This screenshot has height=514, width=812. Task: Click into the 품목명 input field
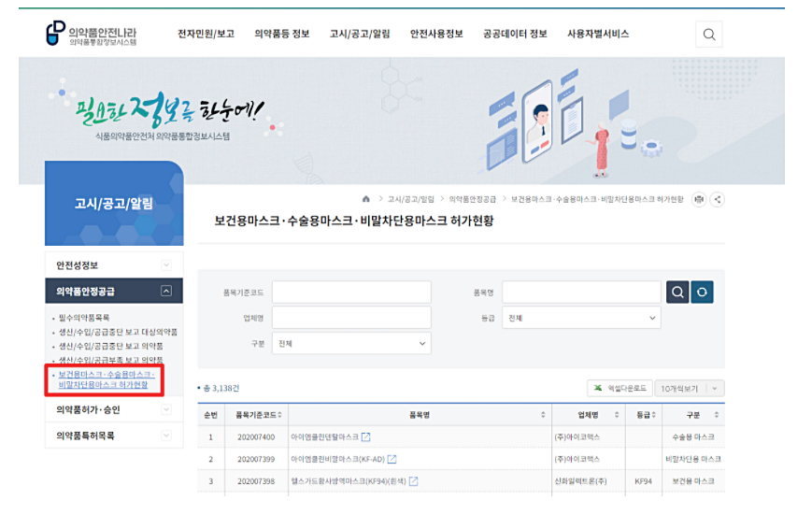[x=581, y=293]
